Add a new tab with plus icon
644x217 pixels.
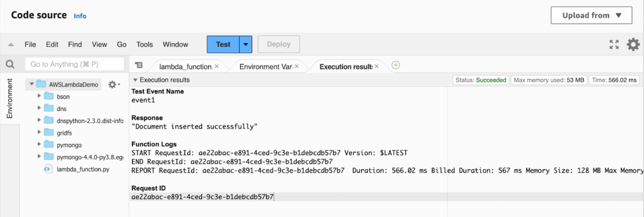396,65
